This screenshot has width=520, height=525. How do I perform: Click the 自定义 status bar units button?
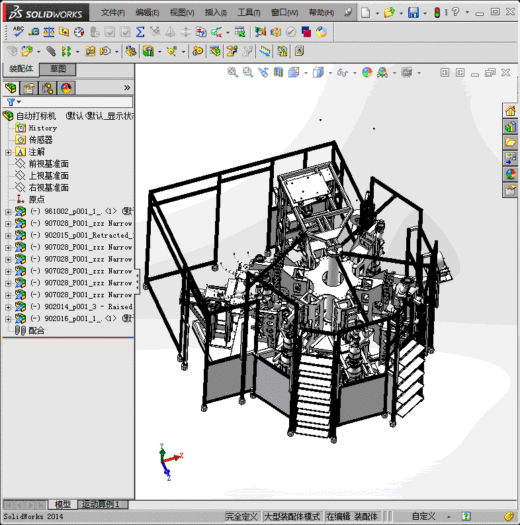[424, 516]
